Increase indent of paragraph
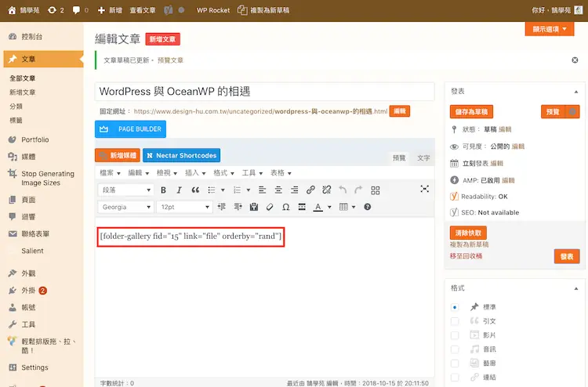The height and width of the screenshot is (387, 588). (238, 207)
